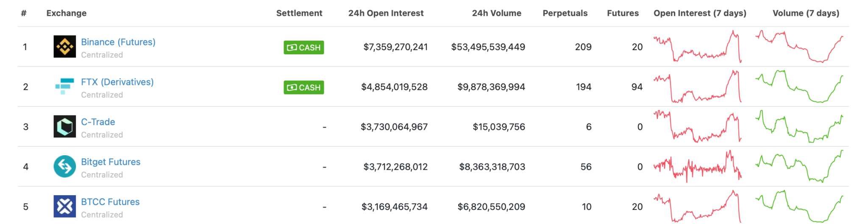Sort by the 24h Volume column
The height and width of the screenshot is (224, 868).
point(496,13)
